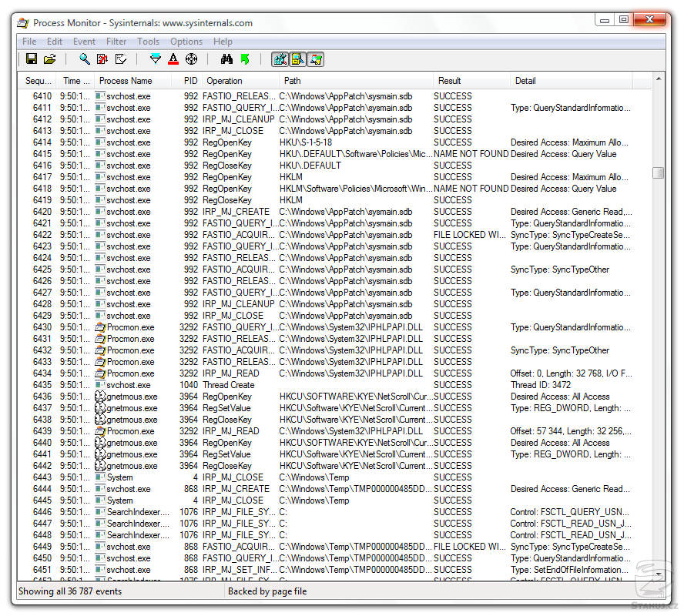This screenshot has width=684, height=616.
Task: Open the Filter funnel tool
Action: (x=155, y=59)
